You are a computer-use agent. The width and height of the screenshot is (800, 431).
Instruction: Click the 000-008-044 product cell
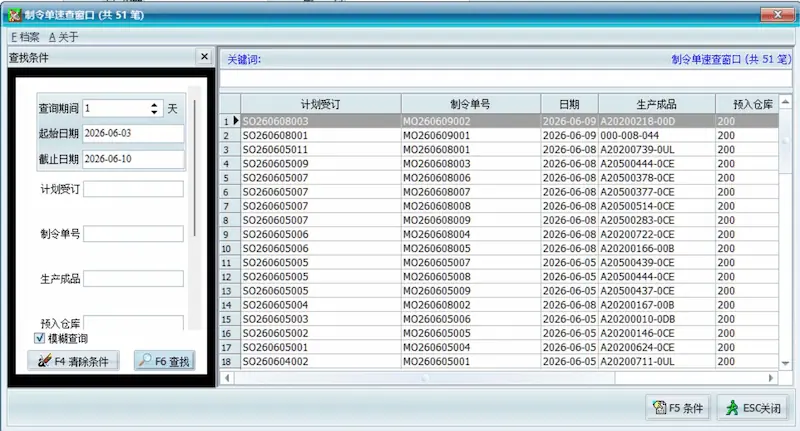pos(657,136)
